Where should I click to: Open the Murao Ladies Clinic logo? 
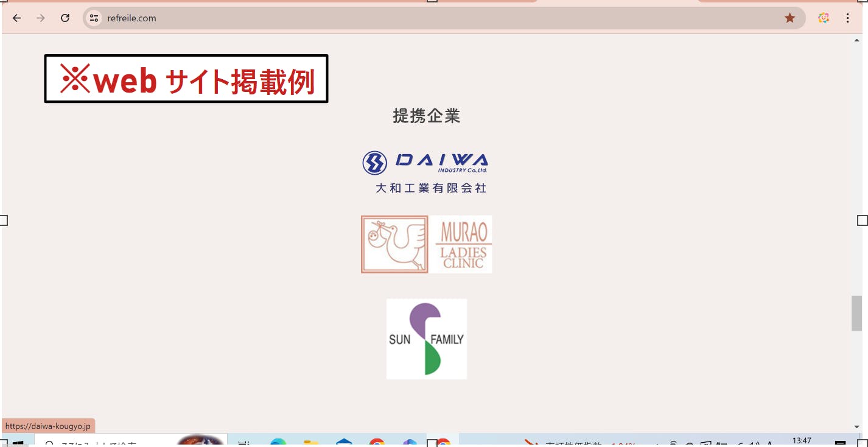click(x=426, y=244)
